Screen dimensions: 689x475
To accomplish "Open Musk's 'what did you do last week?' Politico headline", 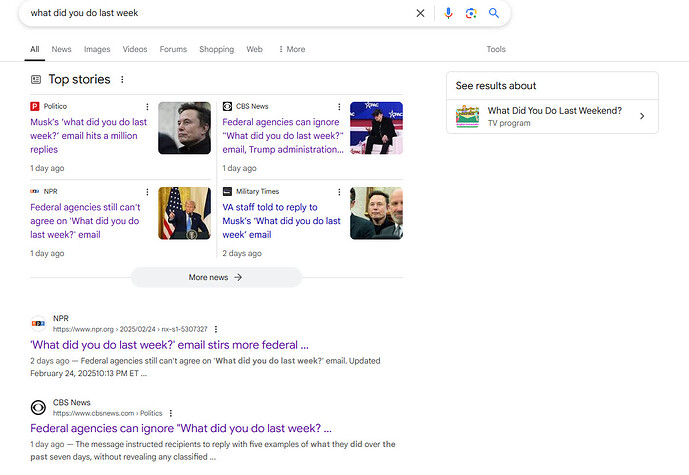I will pos(89,136).
